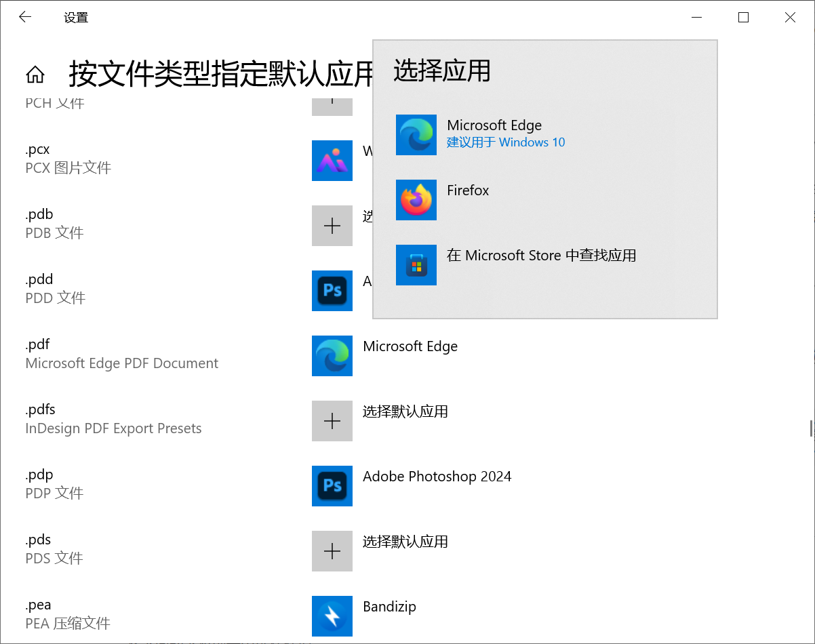
Task: Click Microsoft Edge PDF Document description text
Action: pos(121,363)
